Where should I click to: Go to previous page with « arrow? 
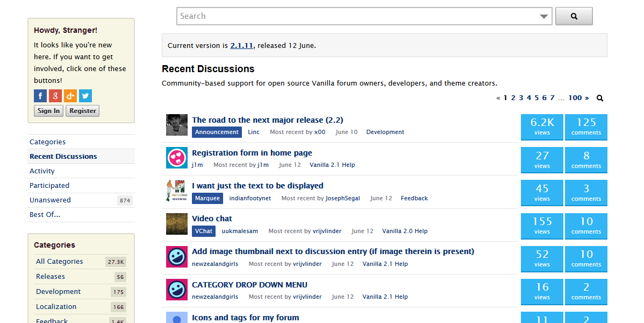point(498,98)
